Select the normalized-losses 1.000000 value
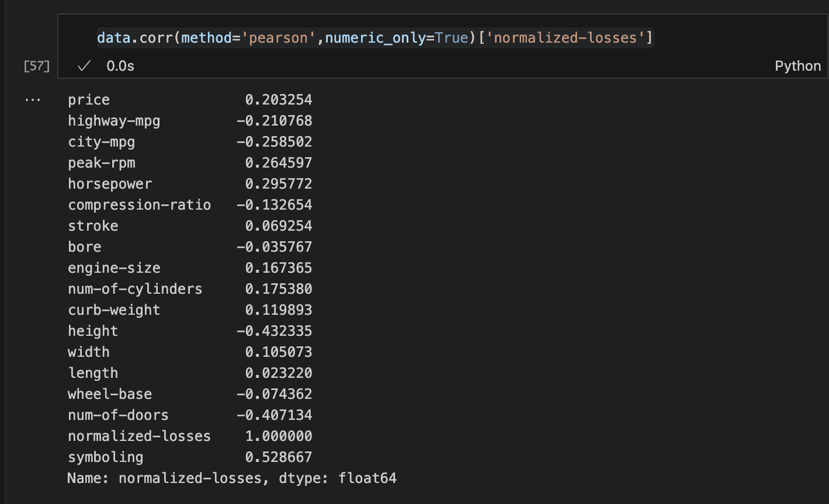 278,436
